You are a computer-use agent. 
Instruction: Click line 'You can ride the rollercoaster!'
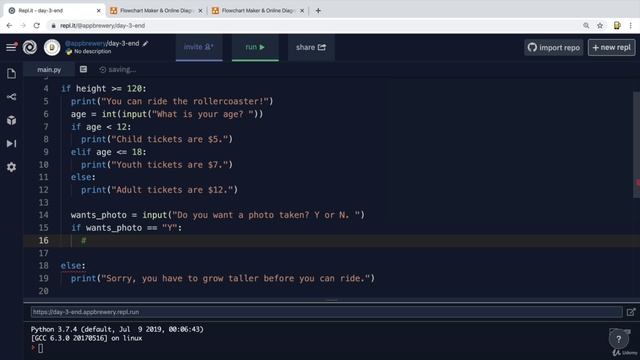click(172, 101)
